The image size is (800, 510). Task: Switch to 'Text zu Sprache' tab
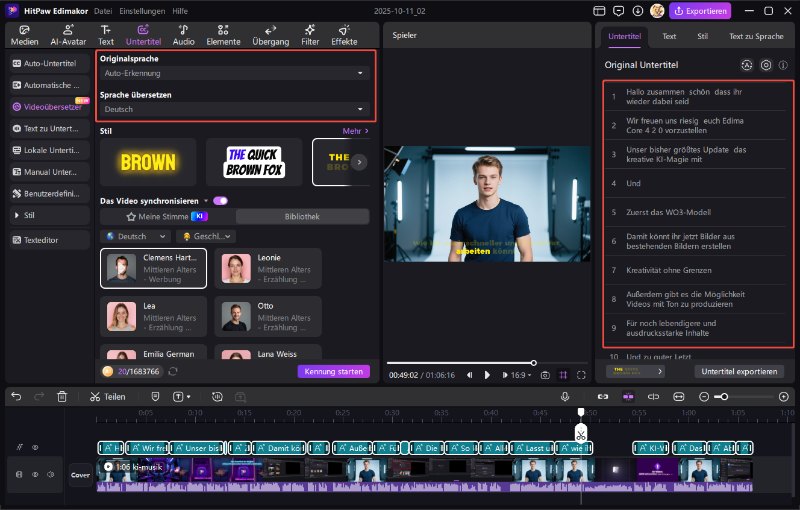[756, 35]
